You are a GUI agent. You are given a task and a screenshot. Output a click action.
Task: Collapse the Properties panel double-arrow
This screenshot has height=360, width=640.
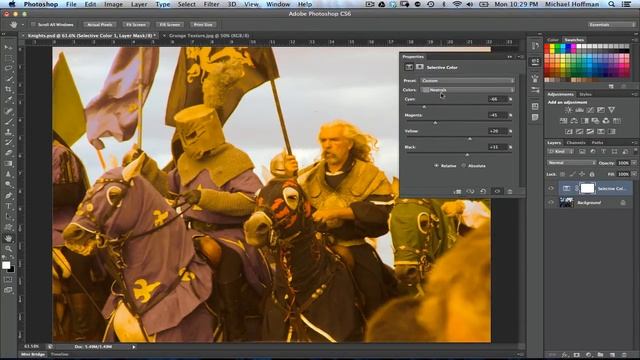510,57
